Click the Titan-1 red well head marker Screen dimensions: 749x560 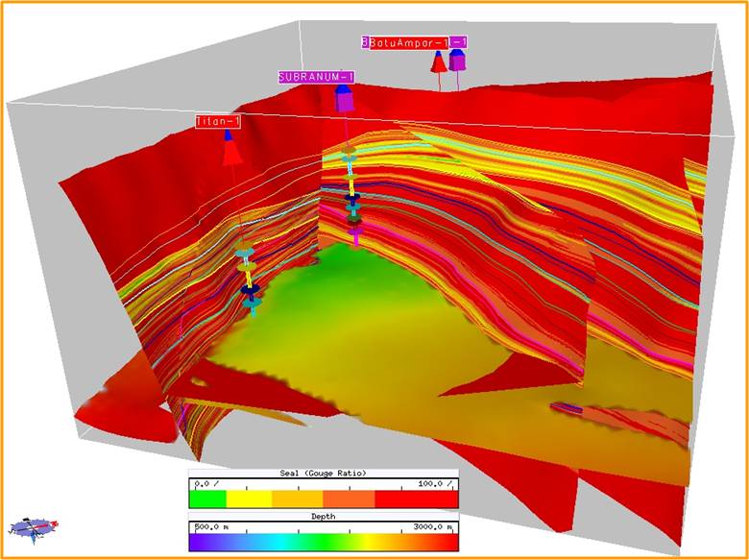pyautogui.click(x=230, y=151)
